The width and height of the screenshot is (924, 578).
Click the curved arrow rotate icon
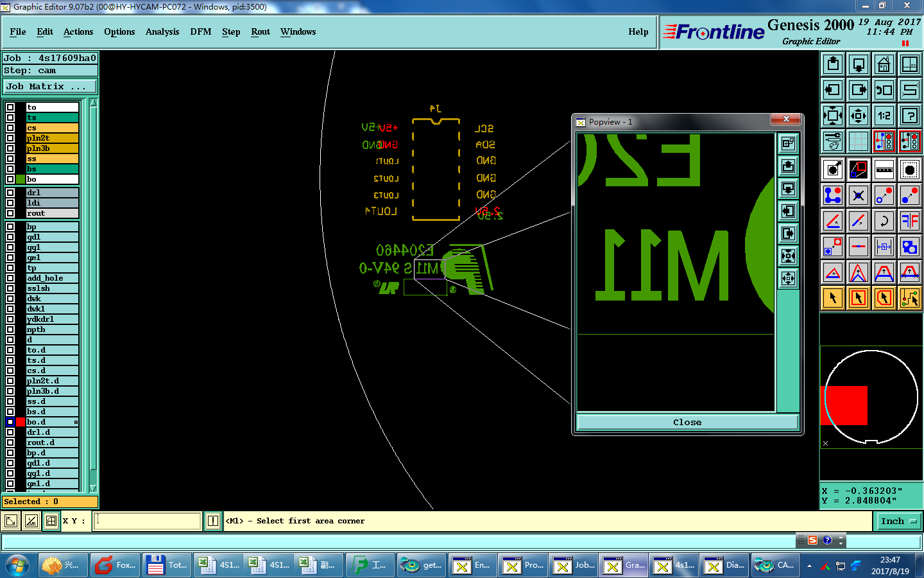[884, 221]
